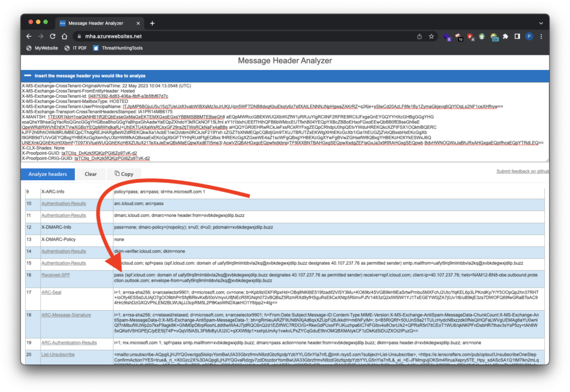Screen dimensions: 570x392
Task: Bookmark this page with the star icon
Action: (x=431, y=36)
